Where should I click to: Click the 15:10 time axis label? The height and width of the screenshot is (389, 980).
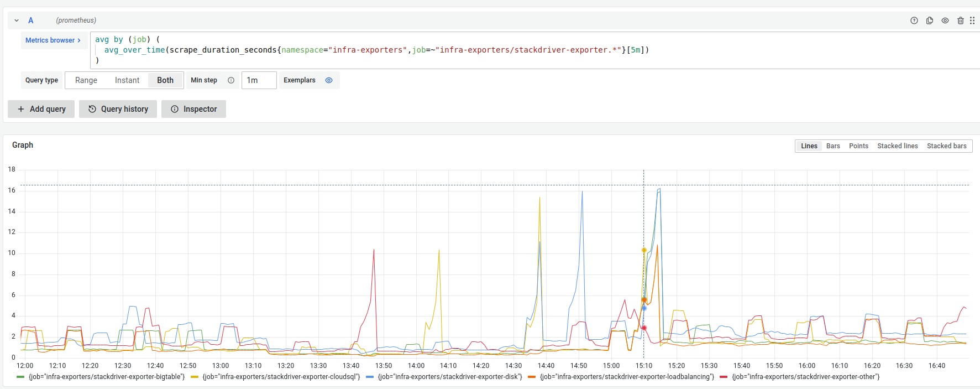coord(644,366)
